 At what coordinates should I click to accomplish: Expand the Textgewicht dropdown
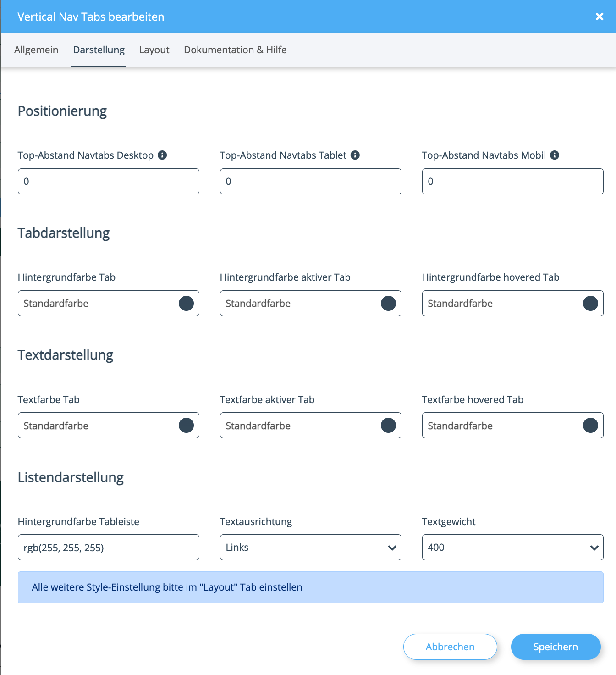(512, 547)
